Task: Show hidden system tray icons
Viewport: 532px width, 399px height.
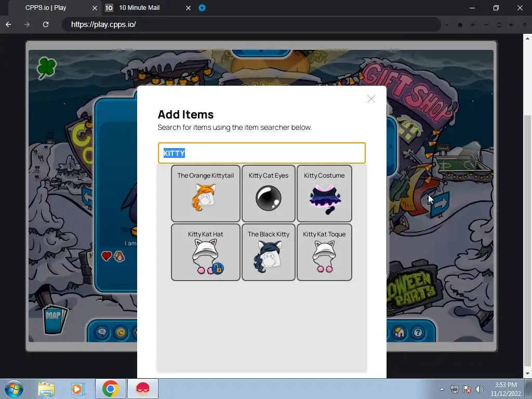Action: 442,389
